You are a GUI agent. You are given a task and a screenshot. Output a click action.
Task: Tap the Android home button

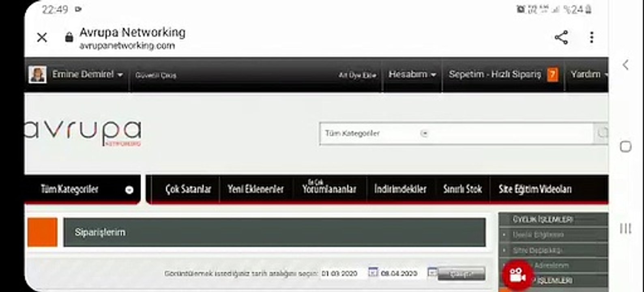pyautogui.click(x=626, y=146)
